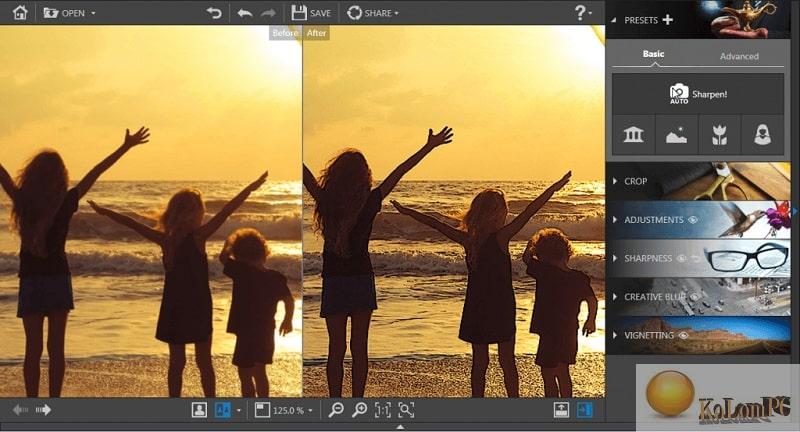Viewport: 800px width, 432px height.
Task: Toggle Creative Blur visibility eye
Action: (x=695, y=297)
